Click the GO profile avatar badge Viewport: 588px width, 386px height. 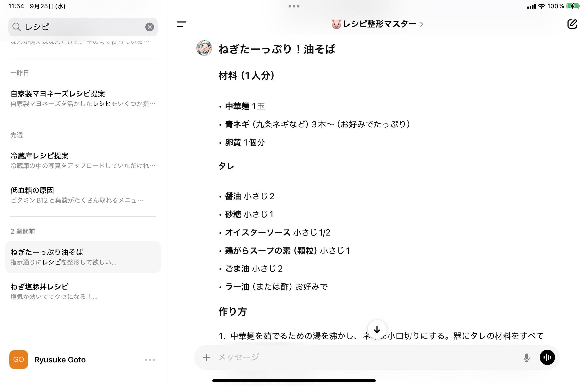(x=19, y=360)
